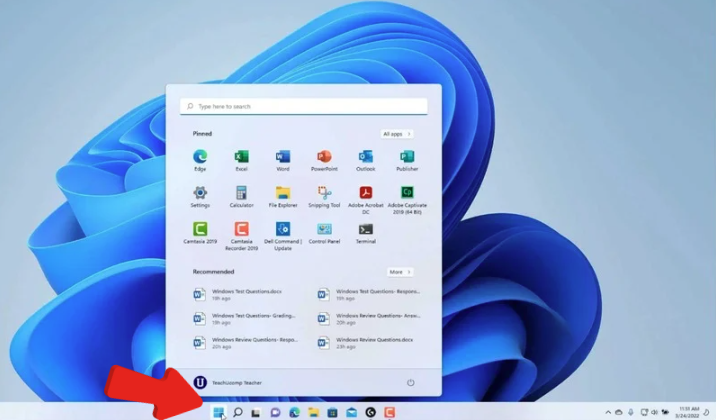Click the Windows Start button on taskbar
This screenshot has width=716, height=420.
tap(218, 412)
